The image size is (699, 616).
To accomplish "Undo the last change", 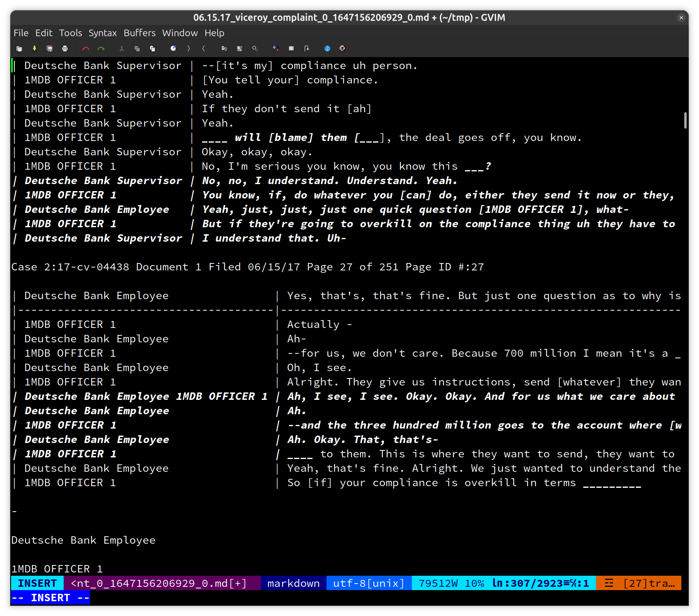I will [86, 48].
